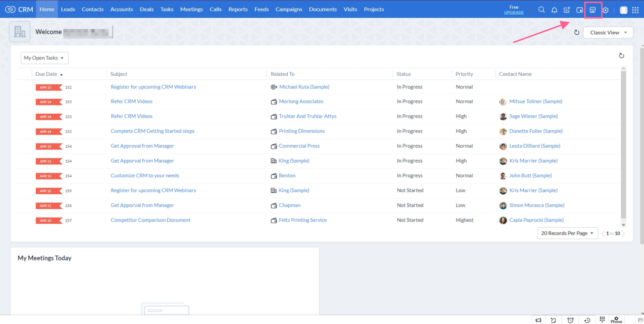The width and height of the screenshot is (644, 324).
Task: Click the Highest priority cell
Action: tap(465, 220)
